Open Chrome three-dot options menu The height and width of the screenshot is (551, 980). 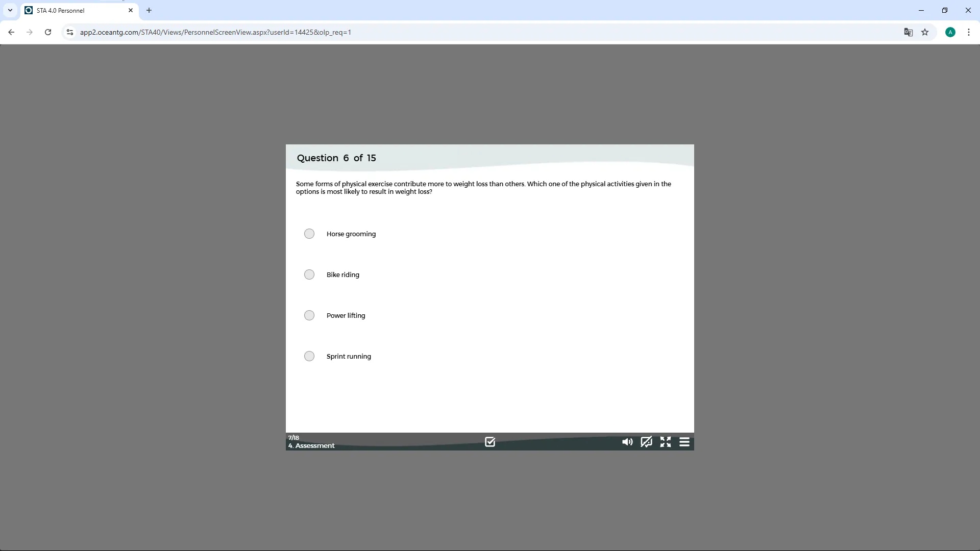(969, 32)
